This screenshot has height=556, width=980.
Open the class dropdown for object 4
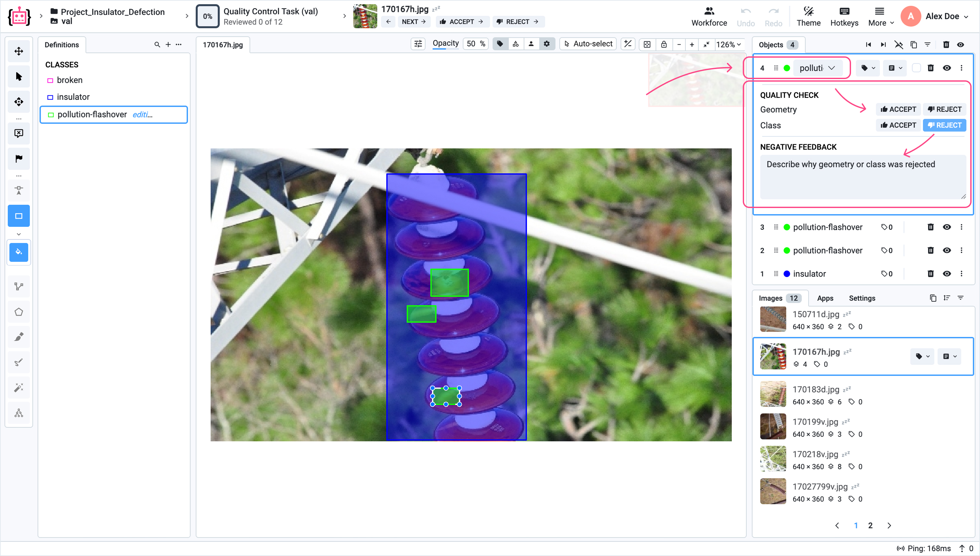click(817, 68)
